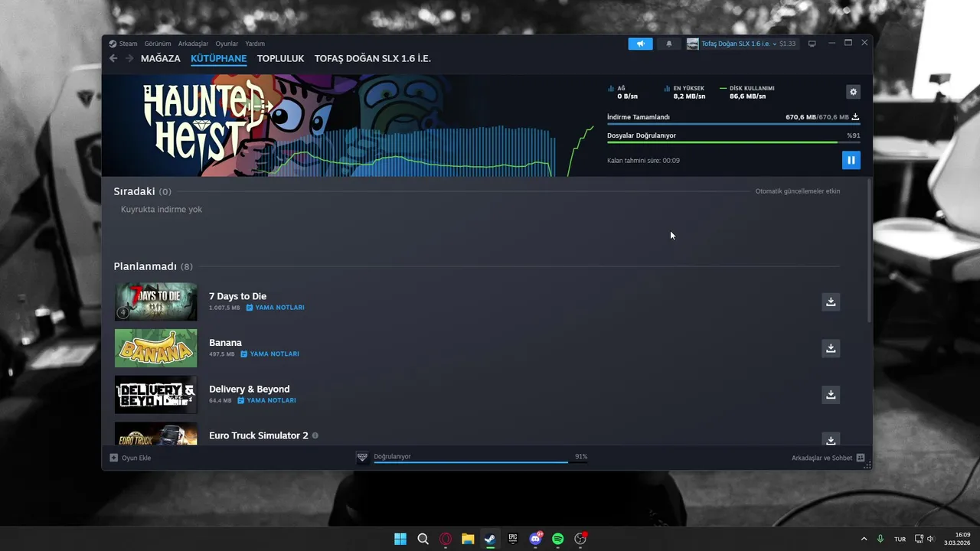The image size is (980, 551).
Task: Open YAMA NOTLARI for Delivery & Beyond
Action: coord(266,400)
